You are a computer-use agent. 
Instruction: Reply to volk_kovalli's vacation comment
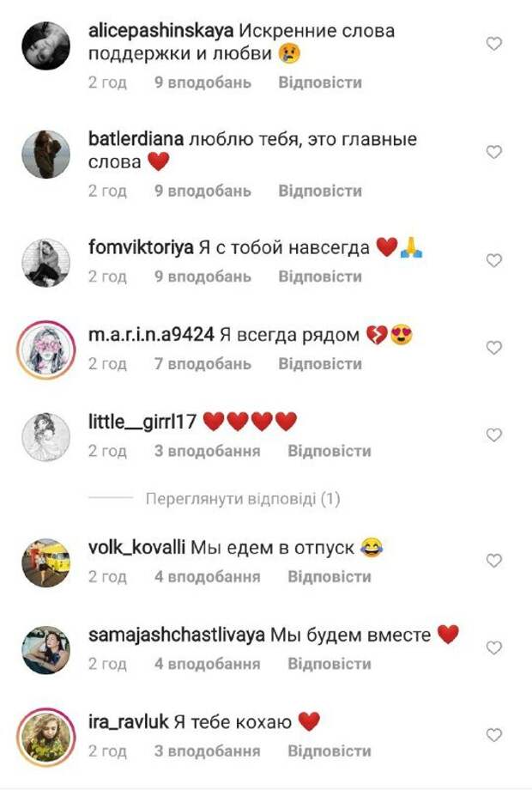(329, 577)
